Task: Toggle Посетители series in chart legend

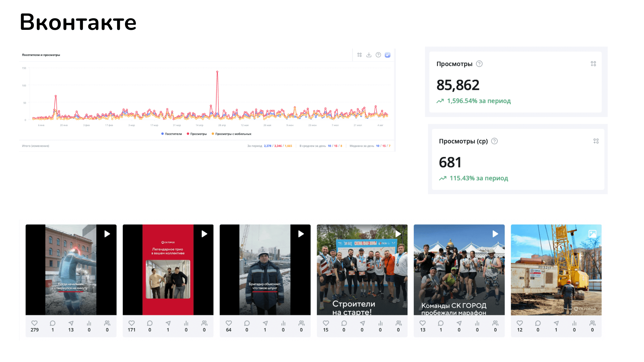Action: tap(171, 134)
